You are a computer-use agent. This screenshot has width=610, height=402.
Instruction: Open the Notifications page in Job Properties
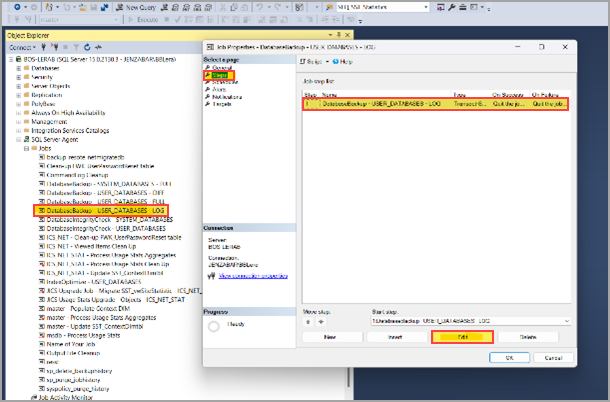click(227, 97)
